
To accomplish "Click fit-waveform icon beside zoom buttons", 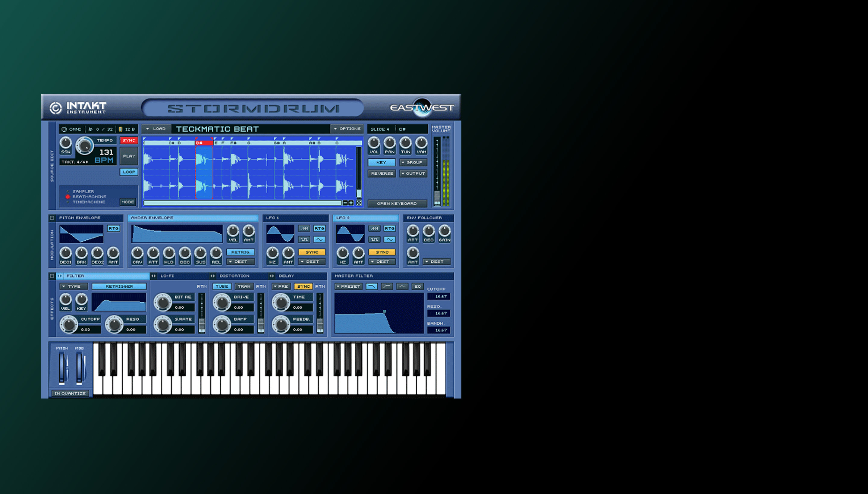I will pyautogui.click(x=358, y=203).
